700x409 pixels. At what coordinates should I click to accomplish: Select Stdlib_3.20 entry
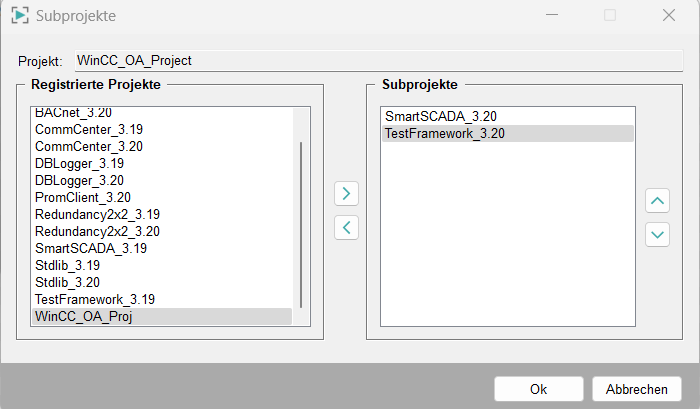tap(162, 282)
